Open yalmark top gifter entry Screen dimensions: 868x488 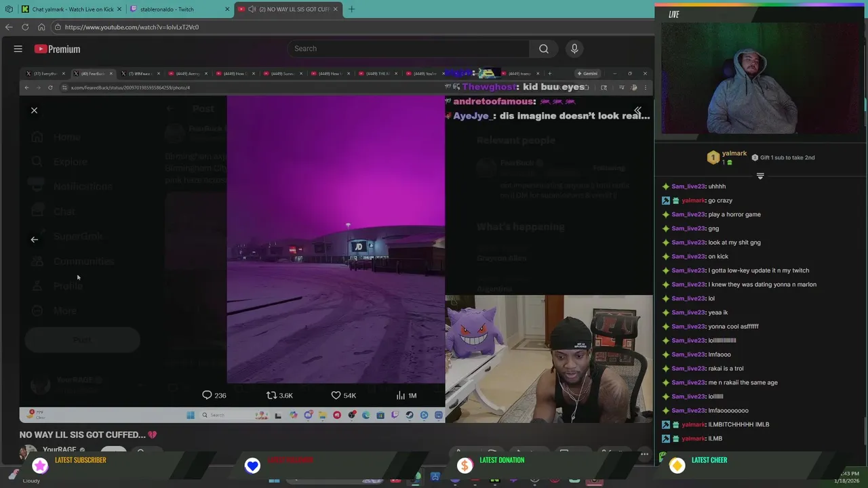point(727,157)
